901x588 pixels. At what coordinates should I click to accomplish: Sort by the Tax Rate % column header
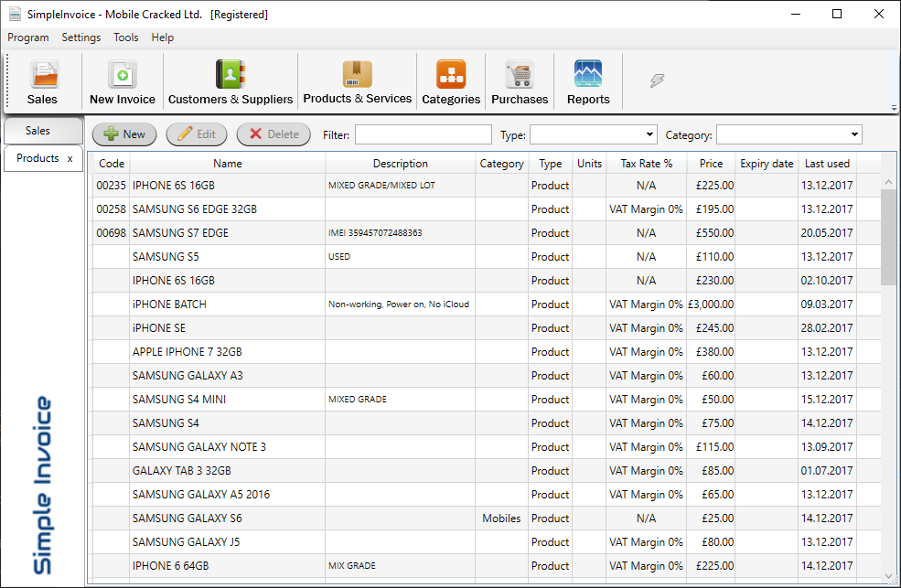[x=647, y=164]
